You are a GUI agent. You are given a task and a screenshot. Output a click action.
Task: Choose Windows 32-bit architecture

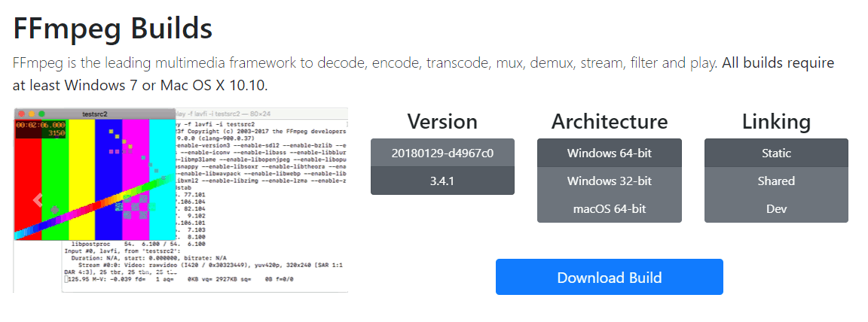[x=609, y=181]
